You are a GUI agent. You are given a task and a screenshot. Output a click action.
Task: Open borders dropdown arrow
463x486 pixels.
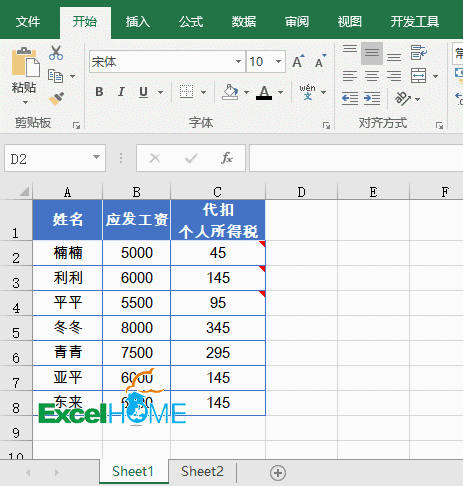click(203, 92)
